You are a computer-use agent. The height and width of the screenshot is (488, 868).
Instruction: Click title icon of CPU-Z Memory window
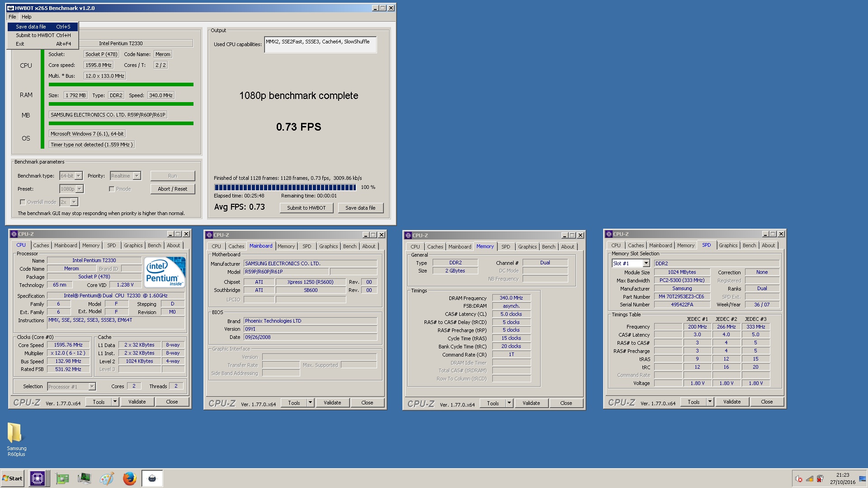click(x=408, y=235)
